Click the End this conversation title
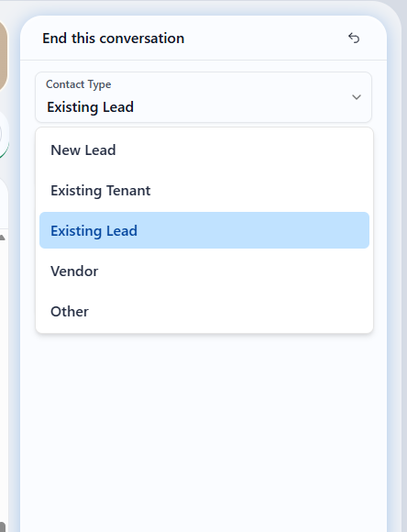The height and width of the screenshot is (532, 407). click(114, 38)
